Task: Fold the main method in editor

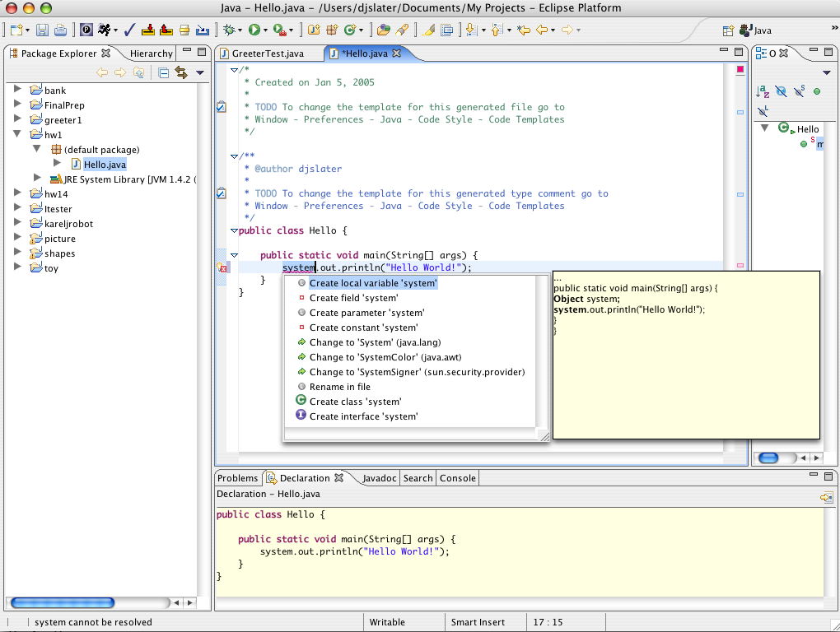Action: (x=234, y=256)
